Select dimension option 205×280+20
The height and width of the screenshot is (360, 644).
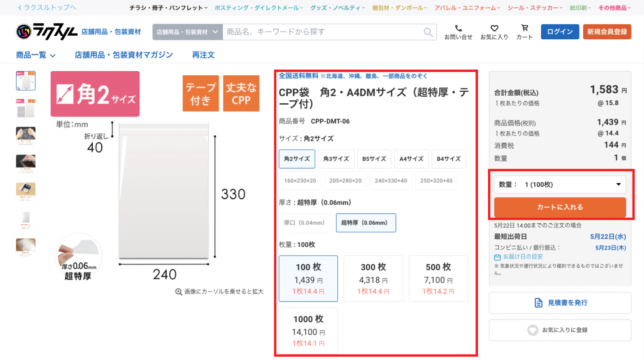tap(346, 181)
